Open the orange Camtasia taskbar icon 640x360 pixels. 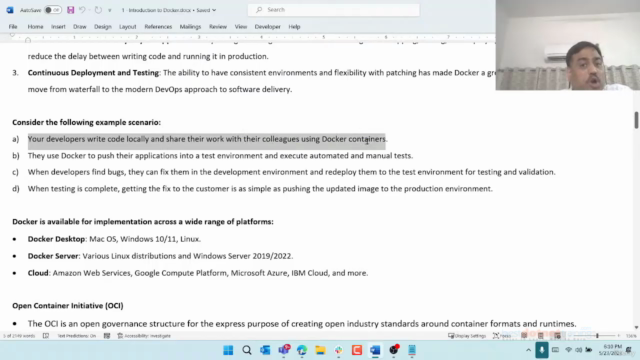coord(357,350)
